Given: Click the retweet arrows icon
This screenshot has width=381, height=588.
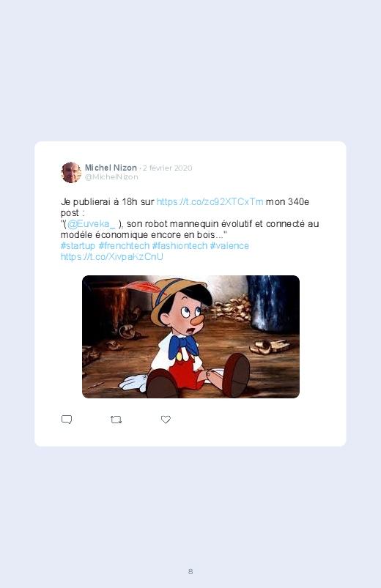Looking at the screenshot, I should [116, 420].
